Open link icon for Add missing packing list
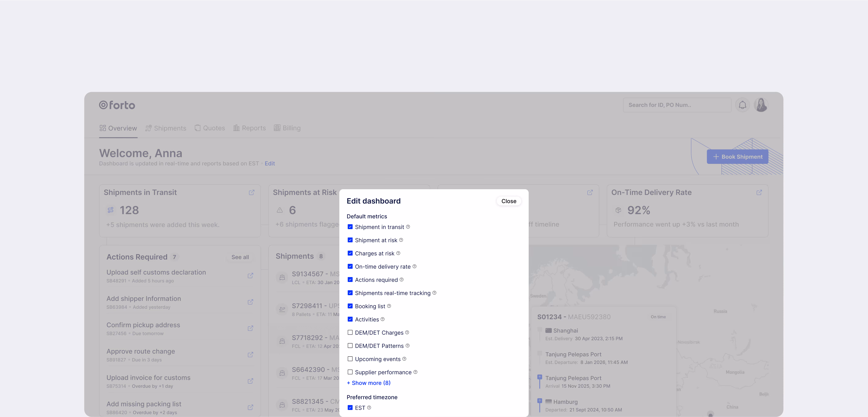868x417 pixels. (250, 407)
